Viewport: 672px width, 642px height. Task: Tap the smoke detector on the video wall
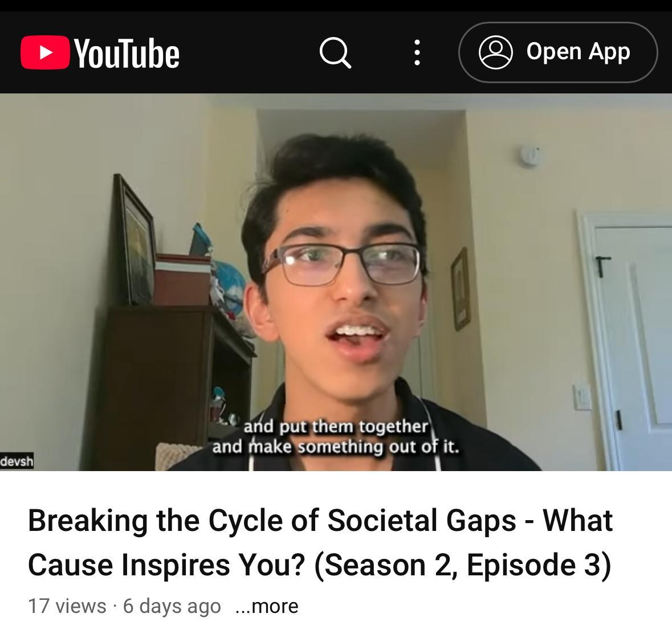(530, 155)
